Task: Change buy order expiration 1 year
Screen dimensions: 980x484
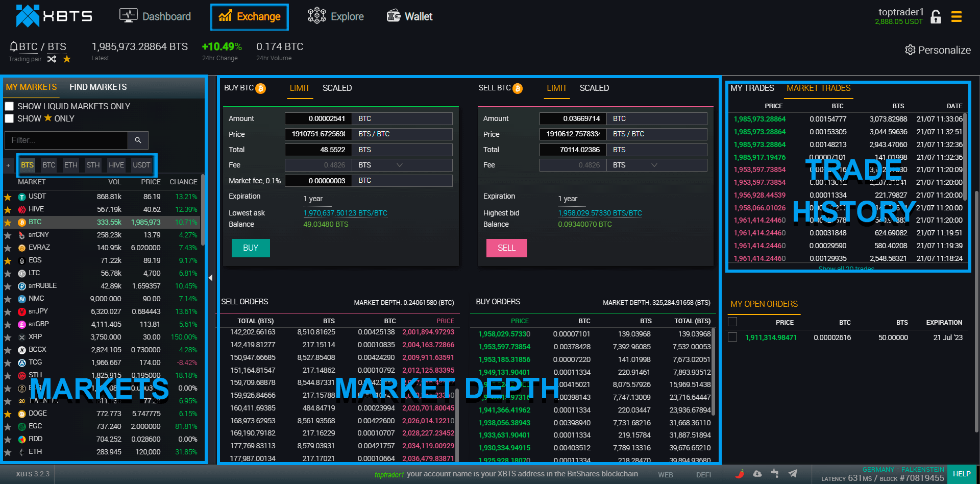Action: (x=313, y=199)
